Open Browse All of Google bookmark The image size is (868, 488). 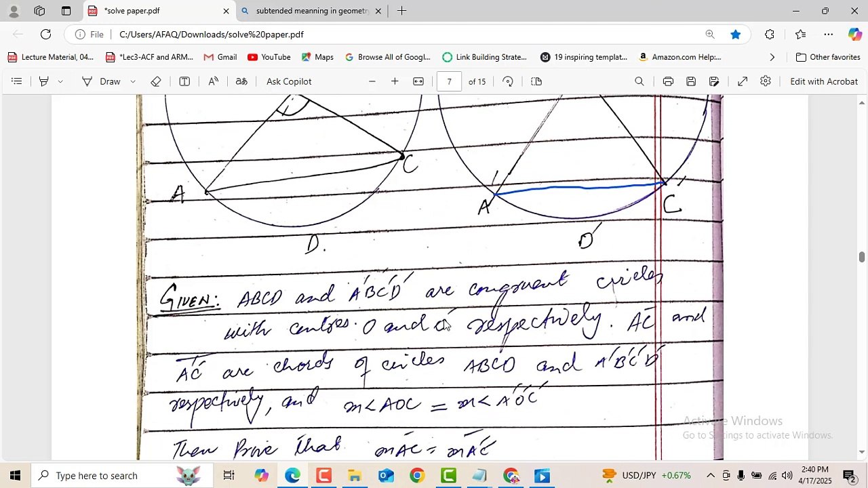click(388, 57)
